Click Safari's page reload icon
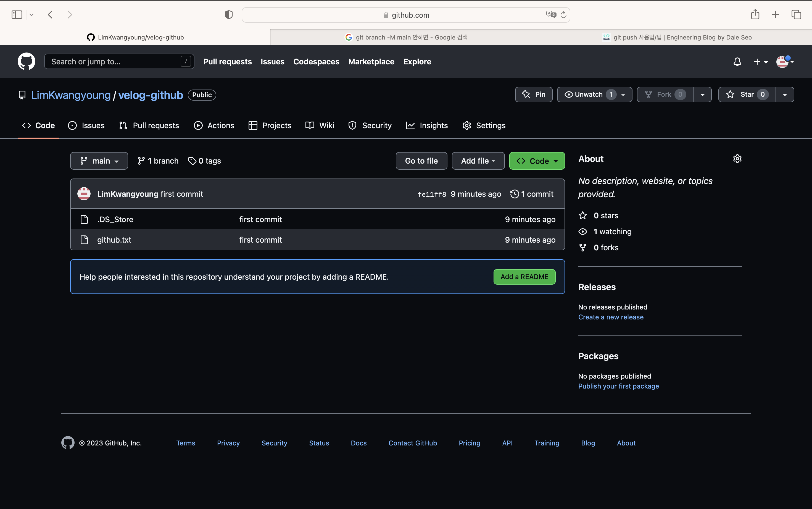The image size is (812, 509). point(563,15)
